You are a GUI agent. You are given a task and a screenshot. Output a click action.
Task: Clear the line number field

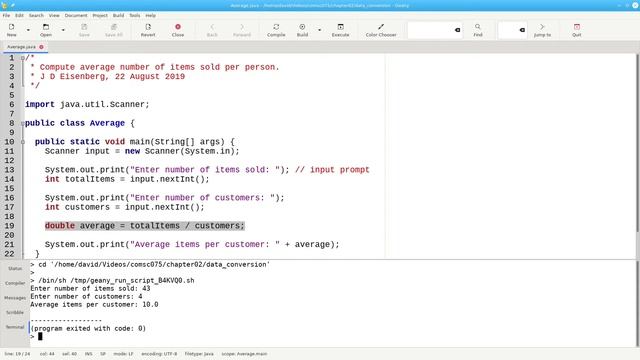point(522,30)
